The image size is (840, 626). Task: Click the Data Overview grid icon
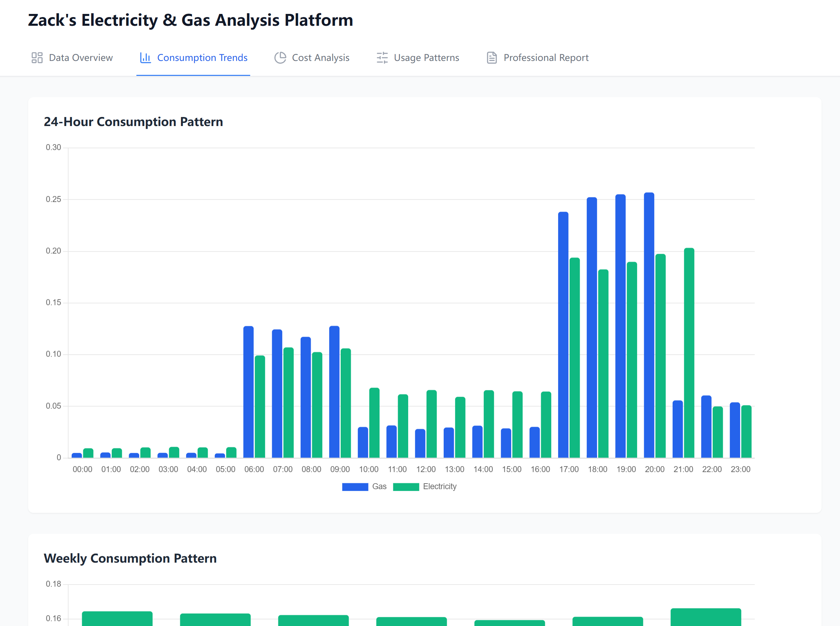pyautogui.click(x=37, y=57)
